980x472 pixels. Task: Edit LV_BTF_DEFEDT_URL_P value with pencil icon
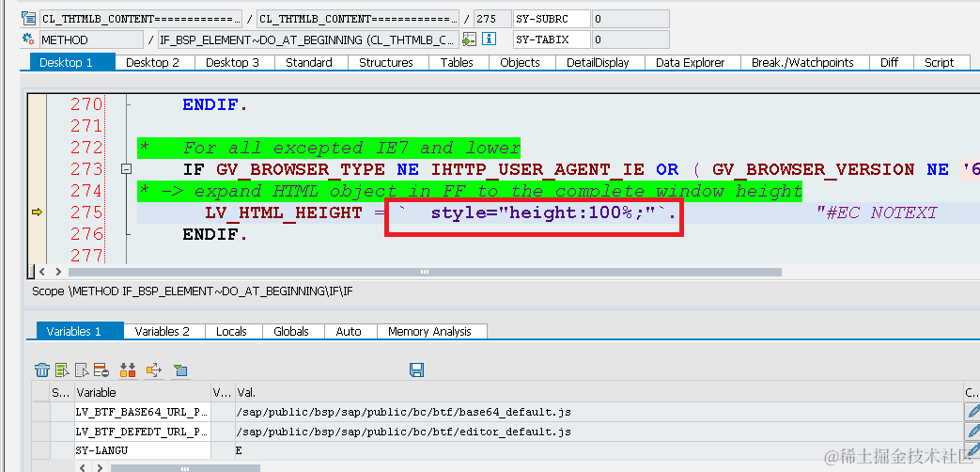click(x=972, y=431)
